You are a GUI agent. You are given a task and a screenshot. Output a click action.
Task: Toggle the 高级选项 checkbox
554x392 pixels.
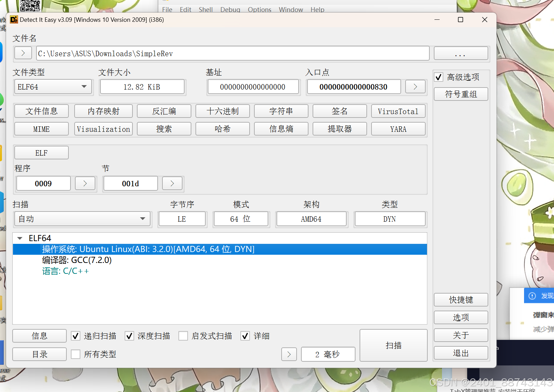439,77
